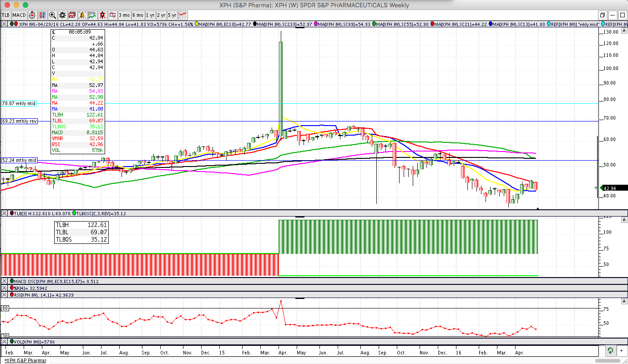The height and width of the screenshot is (364, 628).
Task: Click the red %R[4] dot
Action: pyautogui.click(x=12, y=288)
